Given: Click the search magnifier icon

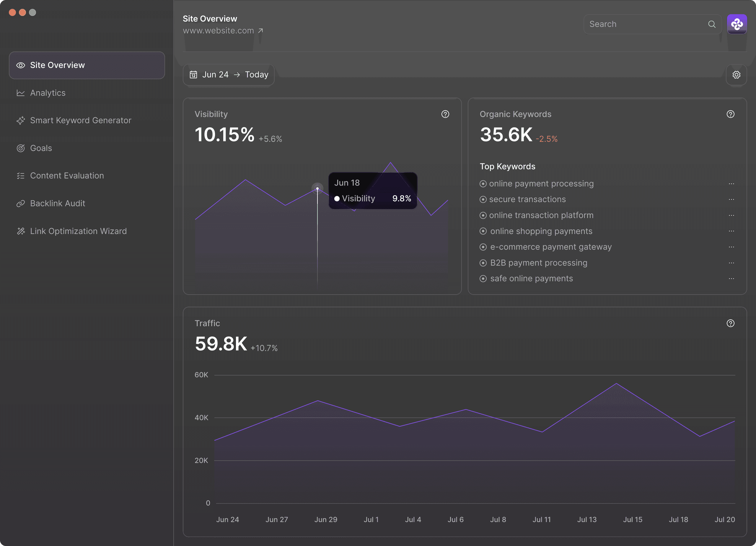Looking at the screenshot, I should [712, 24].
